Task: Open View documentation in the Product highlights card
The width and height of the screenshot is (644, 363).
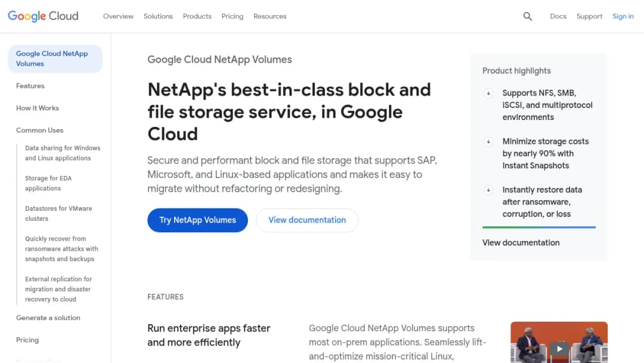Action: pyautogui.click(x=521, y=242)
